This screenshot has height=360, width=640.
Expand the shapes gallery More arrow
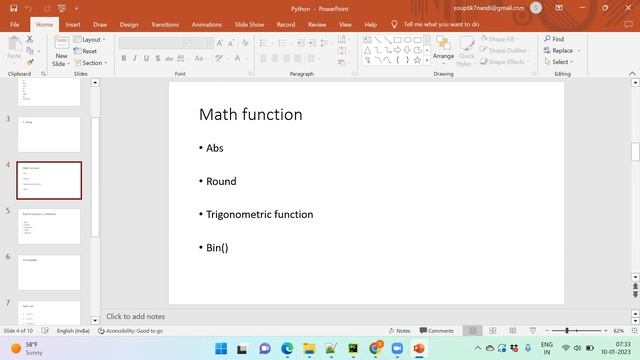427,60
